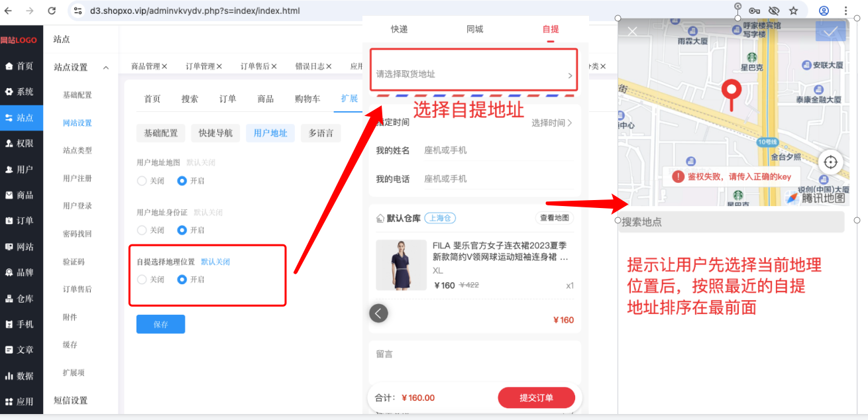Image resolution: width=868 pixels, height=420 pixels.
Task: Collapse the 站点设置 menu section
Action: 106,68
